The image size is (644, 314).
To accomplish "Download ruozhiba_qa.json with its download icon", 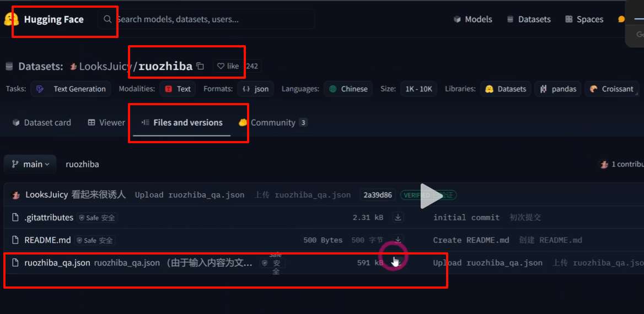I will click(397, 263).
